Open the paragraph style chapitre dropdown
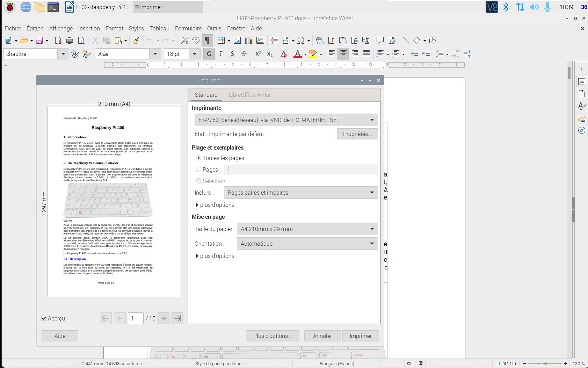The image size is (588, 368). pyautogui.click(x=63, y=54)
